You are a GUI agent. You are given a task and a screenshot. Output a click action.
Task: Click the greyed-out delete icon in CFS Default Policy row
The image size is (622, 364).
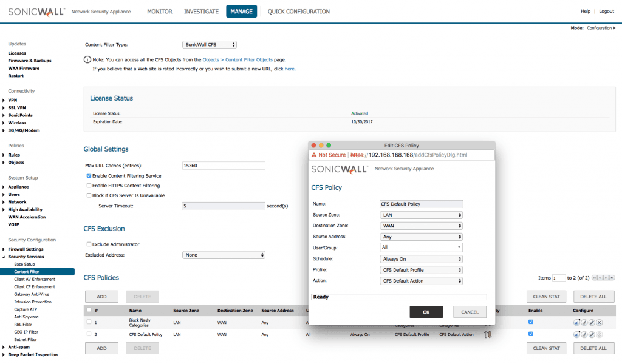[600, 334]
